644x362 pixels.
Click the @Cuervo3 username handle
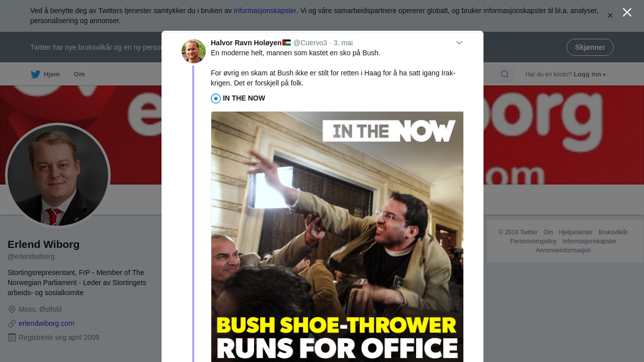point(310,43)
